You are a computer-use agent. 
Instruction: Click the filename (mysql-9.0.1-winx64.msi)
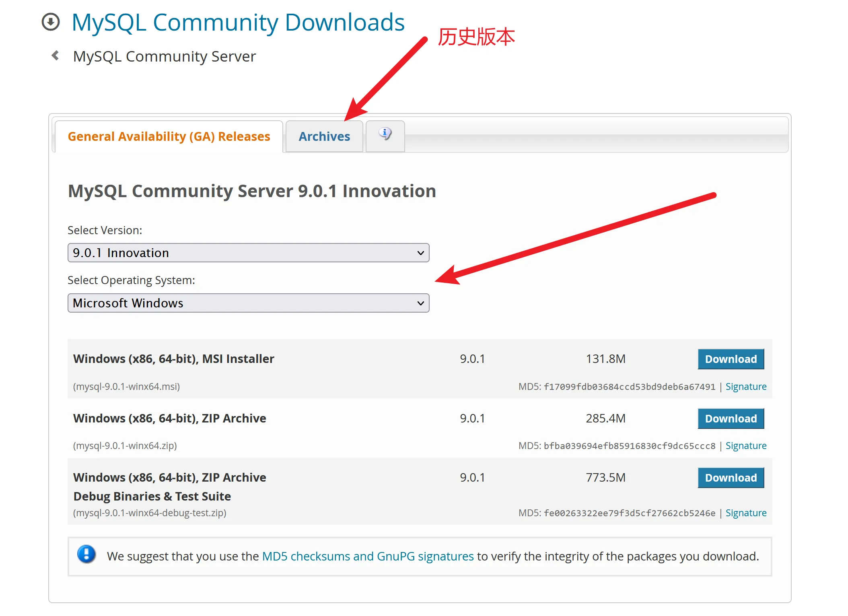[126, 387]
